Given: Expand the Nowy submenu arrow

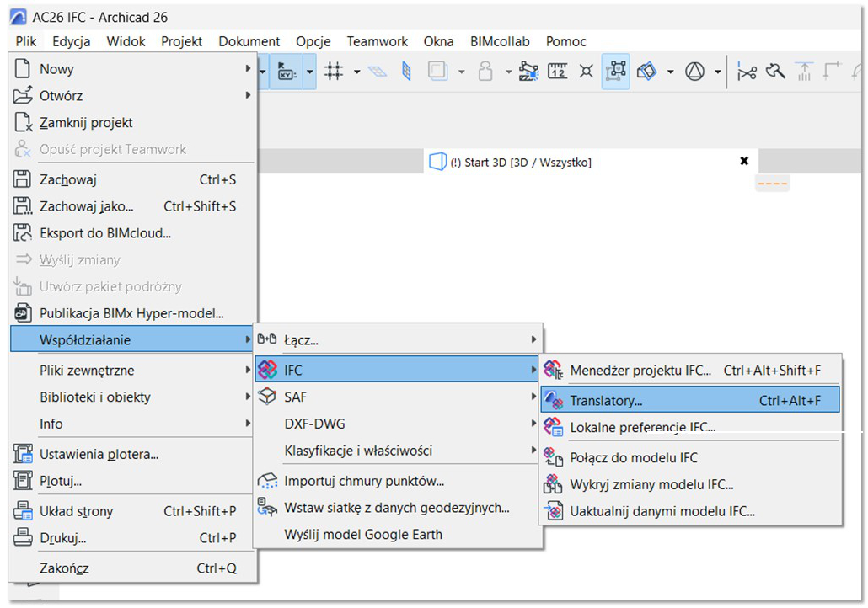Looking at the screenshot, I should click(x=248, y=68).
